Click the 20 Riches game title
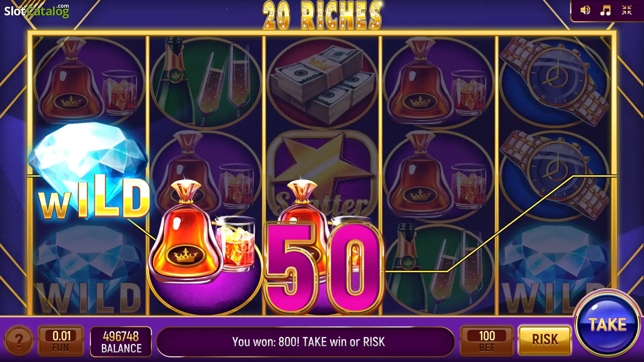644x362 pixels. coord(322,15)
